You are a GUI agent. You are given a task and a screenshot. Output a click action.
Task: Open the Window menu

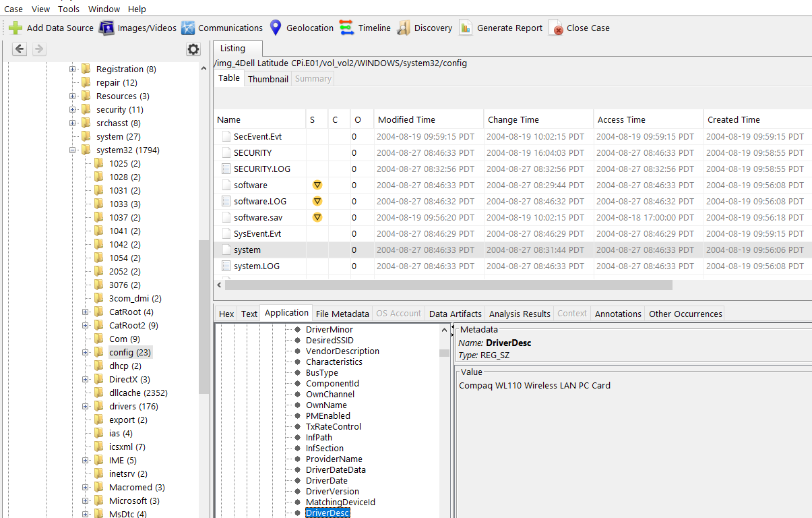104,9
